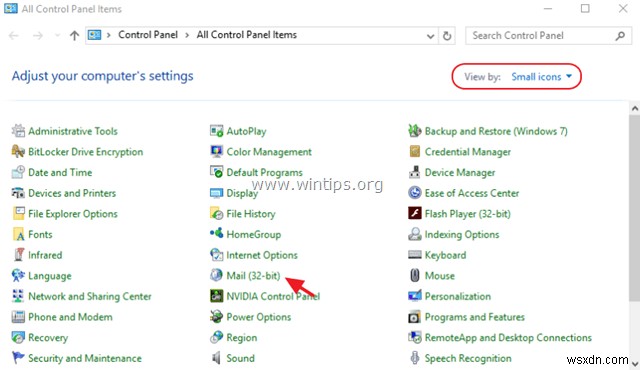Focus the Search Control Panel box
640x370 pixels.
click(548, 36)
